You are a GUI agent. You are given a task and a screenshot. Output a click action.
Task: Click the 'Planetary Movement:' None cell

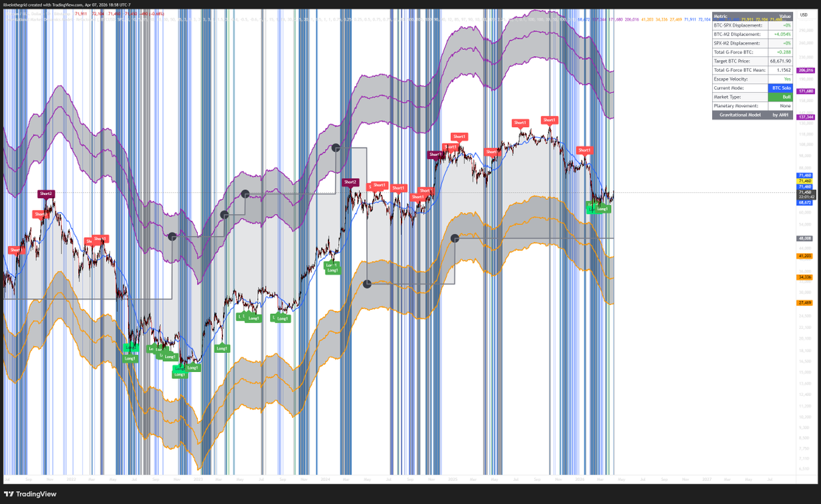[x=782, y=106]
